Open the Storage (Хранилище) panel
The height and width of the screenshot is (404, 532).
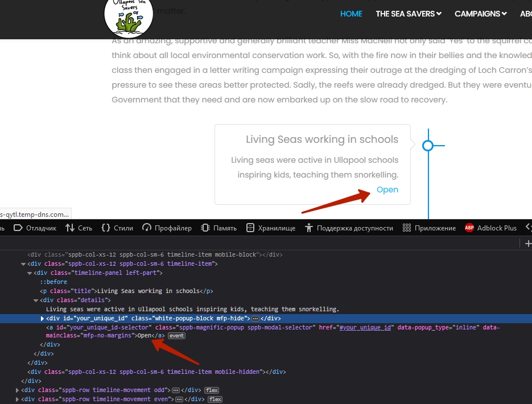271,228
